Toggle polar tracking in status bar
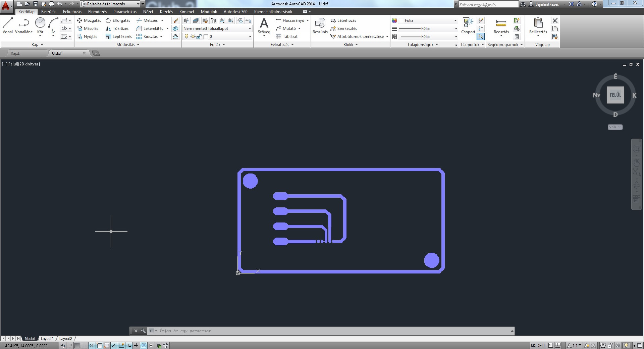The height and width of the screenshot is (349, 644). (92, 345)
